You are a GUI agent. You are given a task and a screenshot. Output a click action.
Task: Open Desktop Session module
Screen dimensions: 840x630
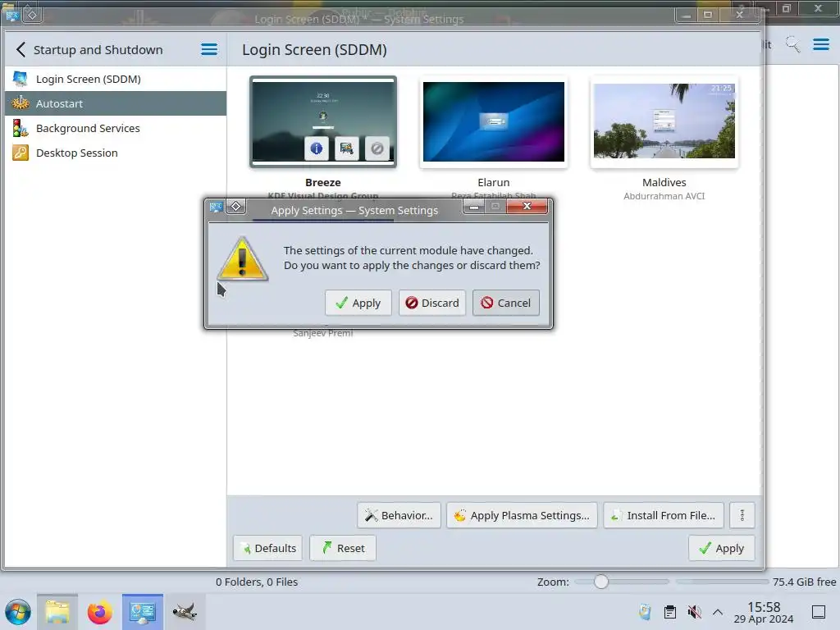116,153
